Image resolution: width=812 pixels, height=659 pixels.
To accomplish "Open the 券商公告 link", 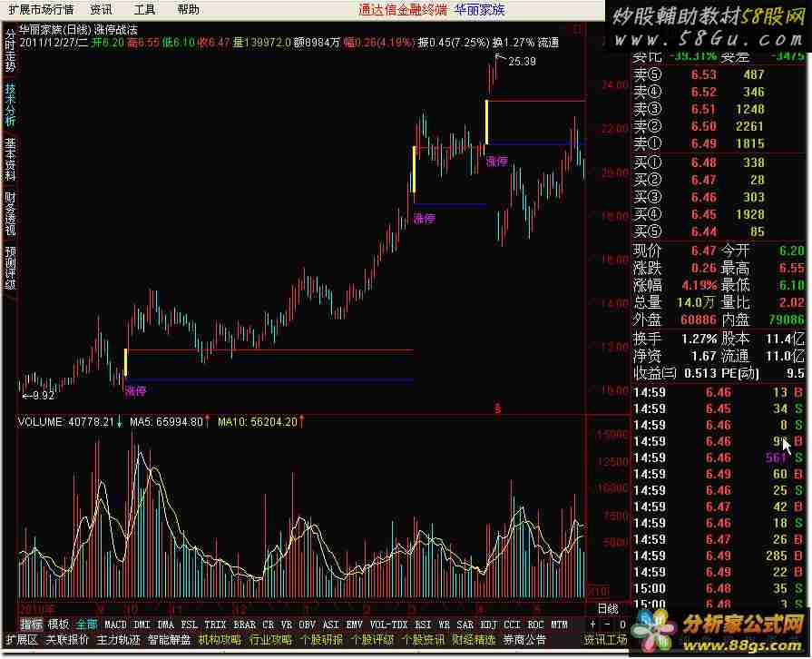I will click(524, 640).
